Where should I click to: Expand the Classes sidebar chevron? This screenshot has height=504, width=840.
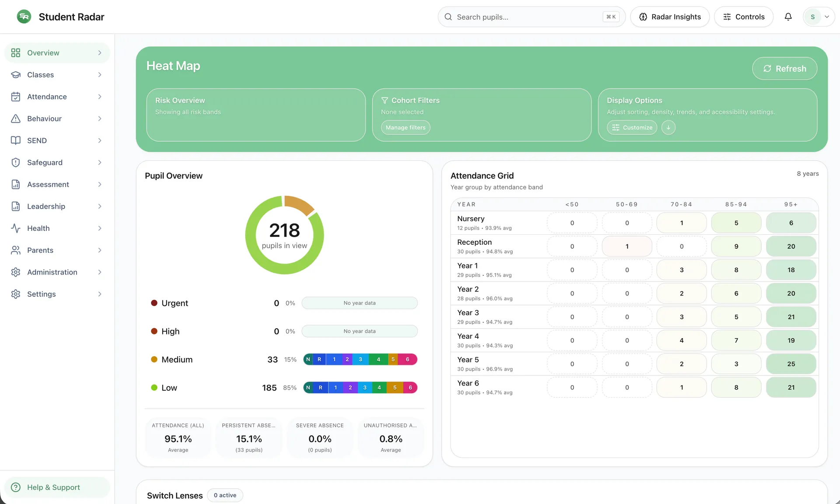pos(100,75)
